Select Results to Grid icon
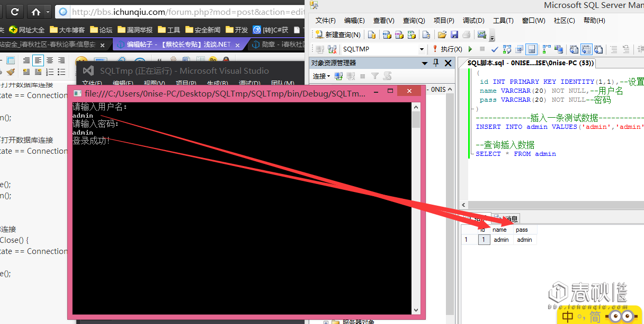Screen dimensions: 644x324 [x=586, y=49]
